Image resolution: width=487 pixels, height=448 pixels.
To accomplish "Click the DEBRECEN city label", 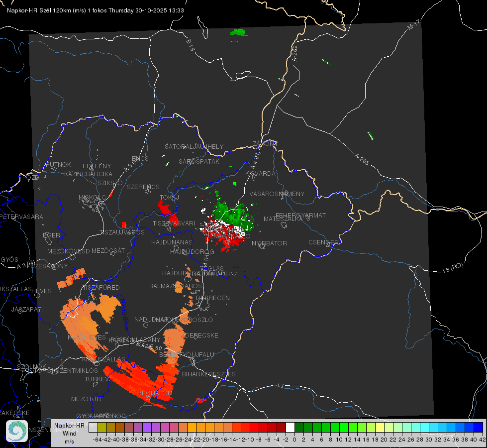I will pyautogui.click(x=213, y=298).
